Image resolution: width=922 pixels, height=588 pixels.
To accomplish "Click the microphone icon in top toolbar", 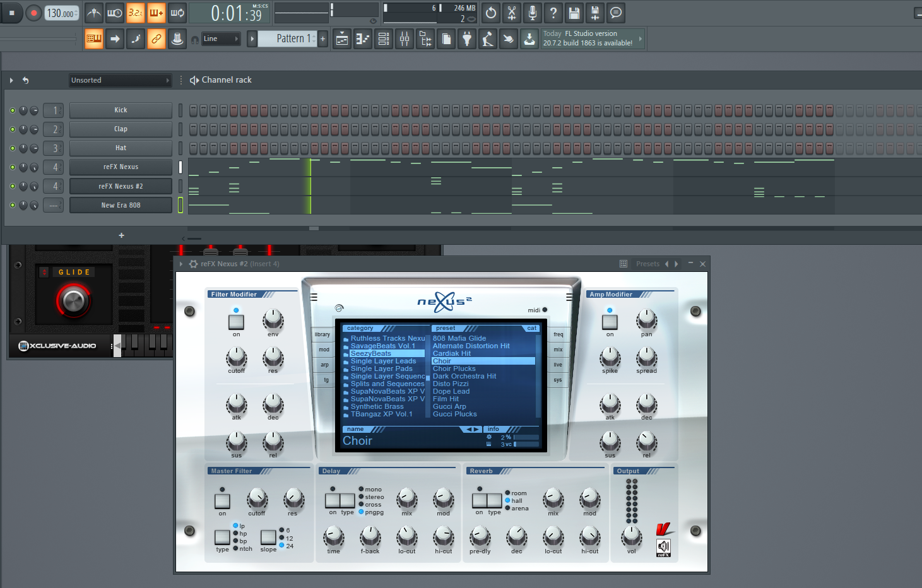I will (x=533, y=13).
